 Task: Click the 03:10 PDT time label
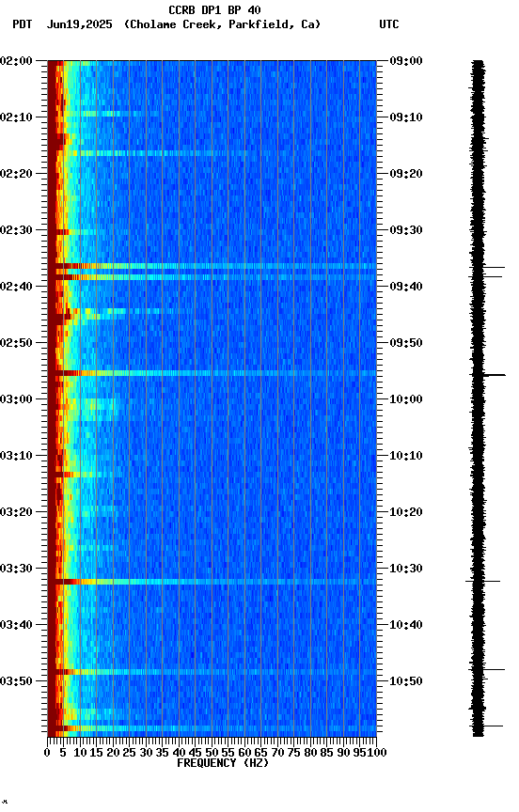(16, 456)
